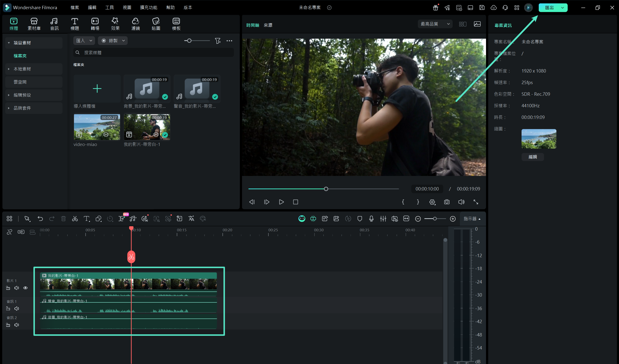619x364 pixels.
Task: Mute the 音訊 1 track
Action: tap(17, 308)
